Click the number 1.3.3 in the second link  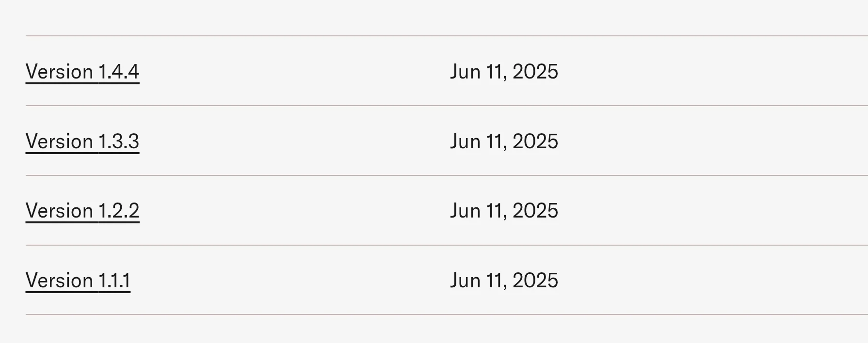pyautogui.click(x=119, y=141)
